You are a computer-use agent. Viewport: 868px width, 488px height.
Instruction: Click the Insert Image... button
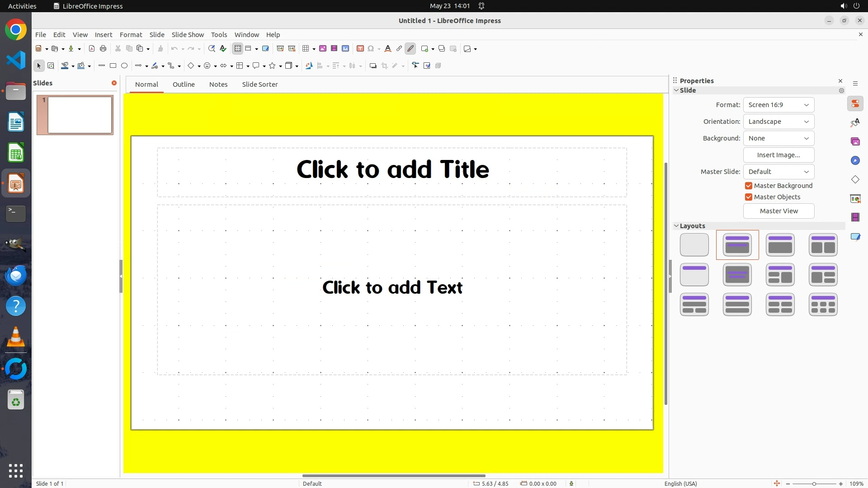click(x=778, y=155)
